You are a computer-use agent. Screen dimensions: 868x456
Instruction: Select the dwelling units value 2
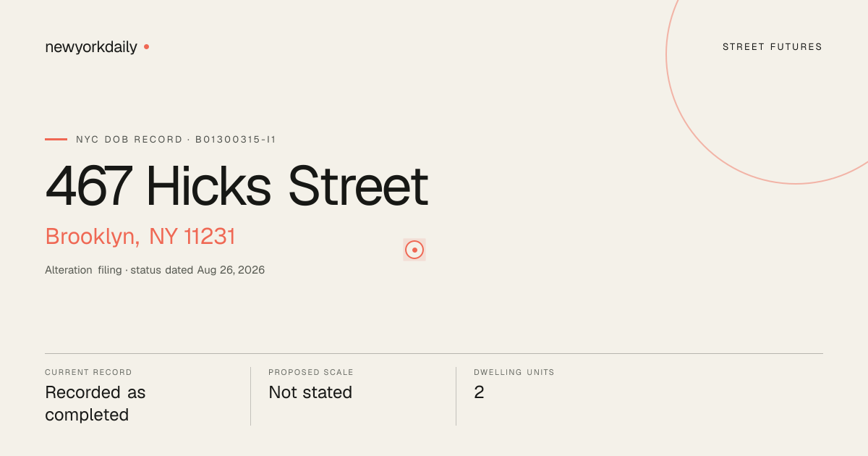[479, 392]
